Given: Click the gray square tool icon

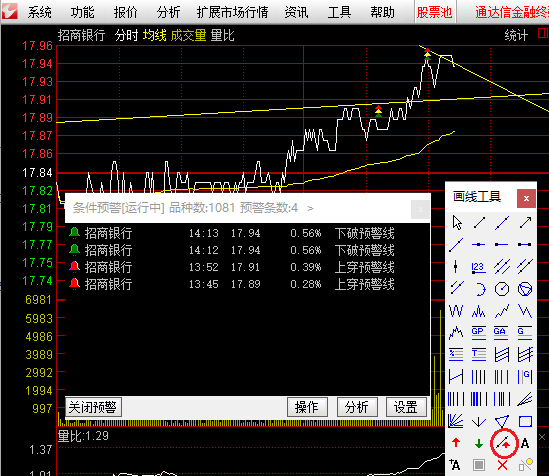Looking at the screenshot, I should coord(479,465).
